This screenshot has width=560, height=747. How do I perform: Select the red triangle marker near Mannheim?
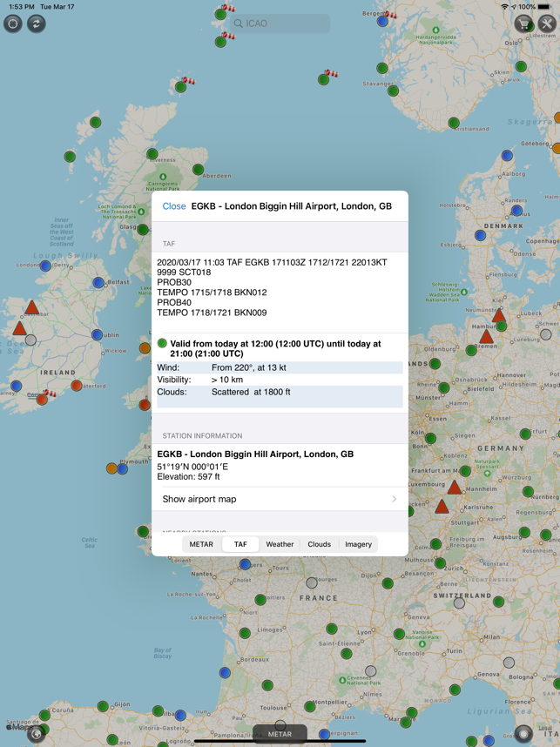[x=455, y=488]
